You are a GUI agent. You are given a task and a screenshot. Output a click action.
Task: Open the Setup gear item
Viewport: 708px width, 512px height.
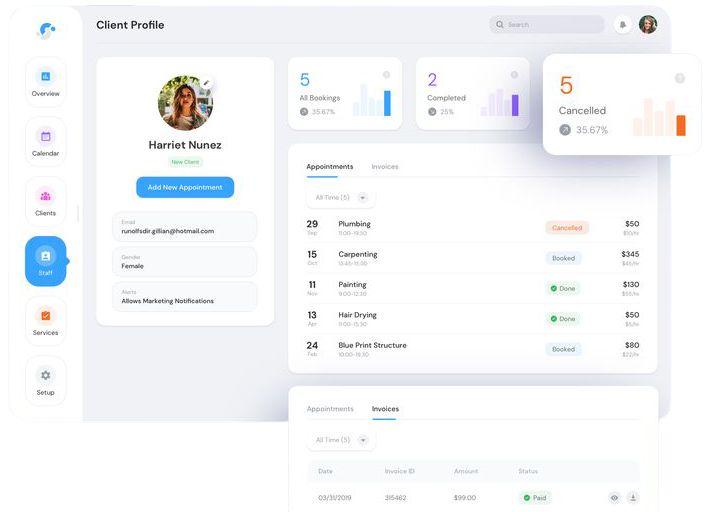[x=46, y=381]
